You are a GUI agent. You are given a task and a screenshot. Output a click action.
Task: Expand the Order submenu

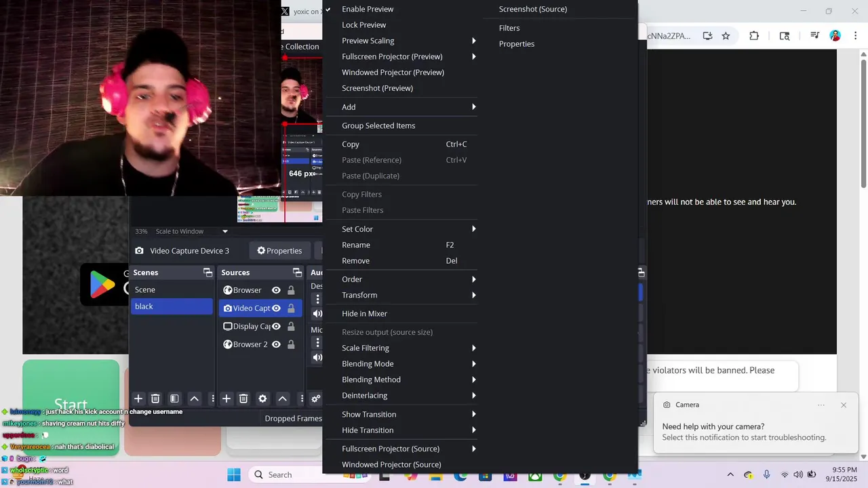(401, 279)
